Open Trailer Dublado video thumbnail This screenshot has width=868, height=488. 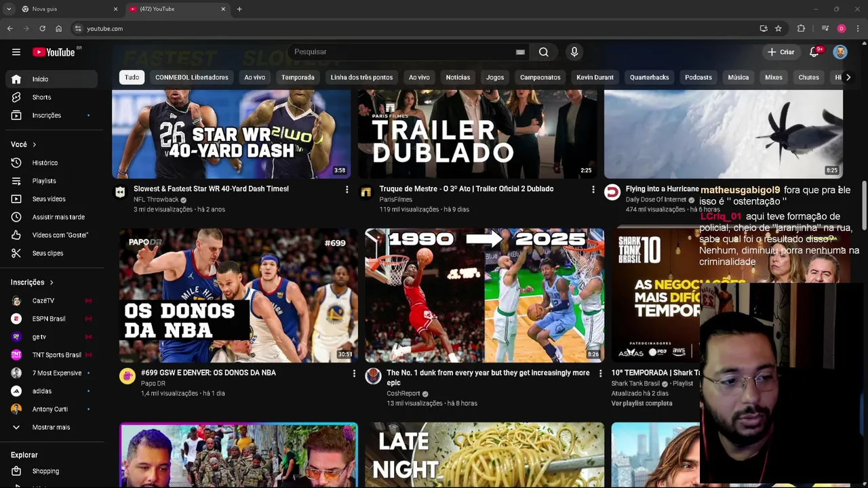pos(477,134)
